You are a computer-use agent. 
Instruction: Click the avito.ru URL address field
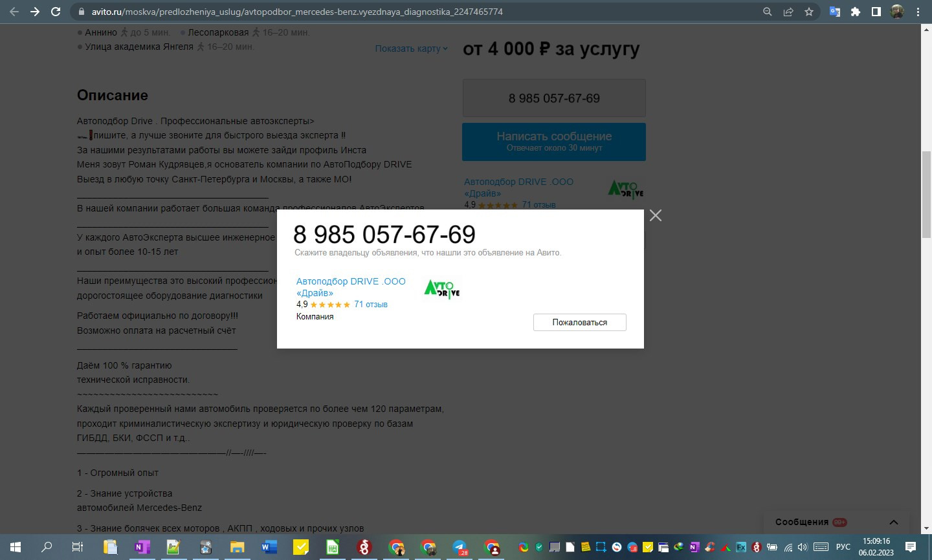(298, 12)
